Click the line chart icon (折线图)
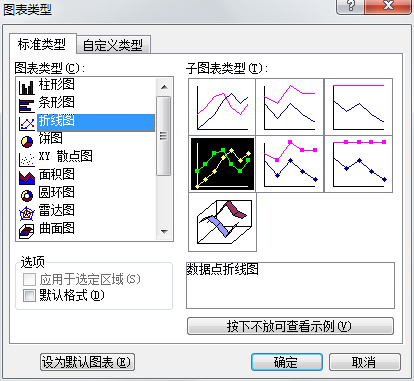The image size is (414, 381). coord(27,124)
